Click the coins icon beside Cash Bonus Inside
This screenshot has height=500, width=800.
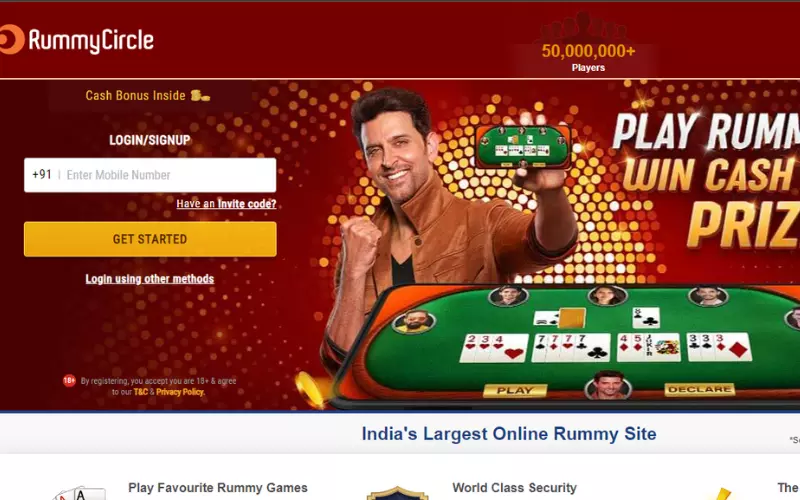(200, 95)
